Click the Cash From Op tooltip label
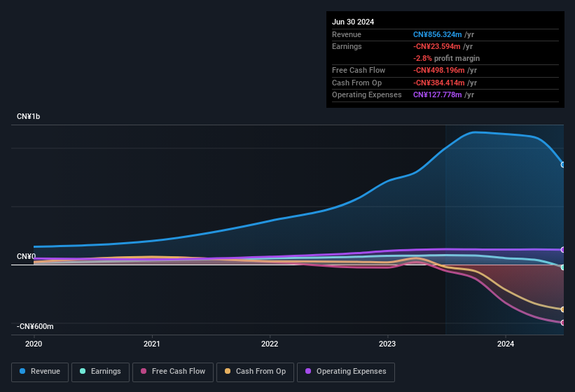 [356, 83]
